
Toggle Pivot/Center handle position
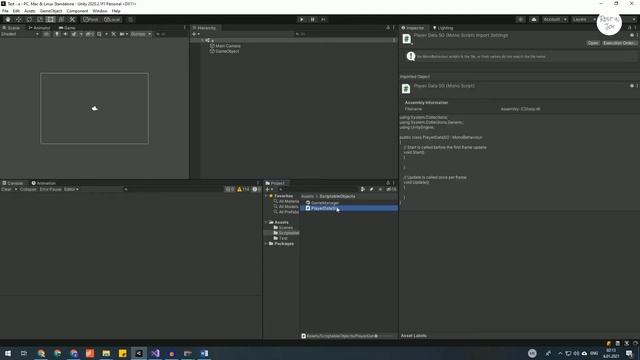91,19
